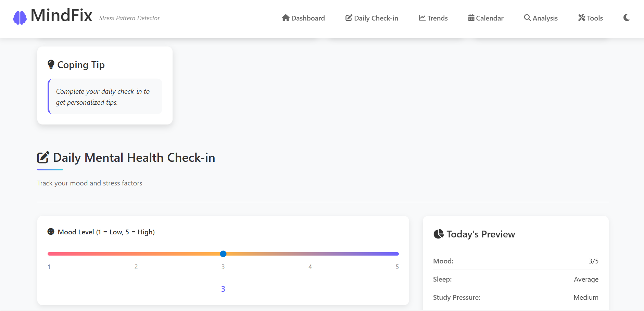Click the Trends chart-line icon

click(422, 18)
